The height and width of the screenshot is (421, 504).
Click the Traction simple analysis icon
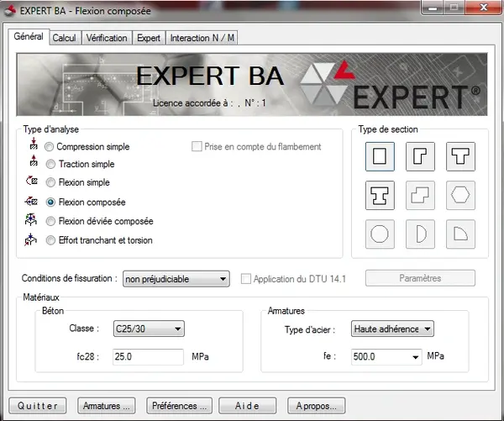click(34, 161)
